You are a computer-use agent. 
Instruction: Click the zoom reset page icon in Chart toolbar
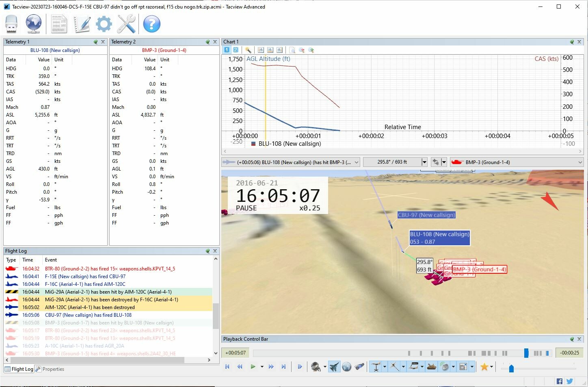(292, 50)
